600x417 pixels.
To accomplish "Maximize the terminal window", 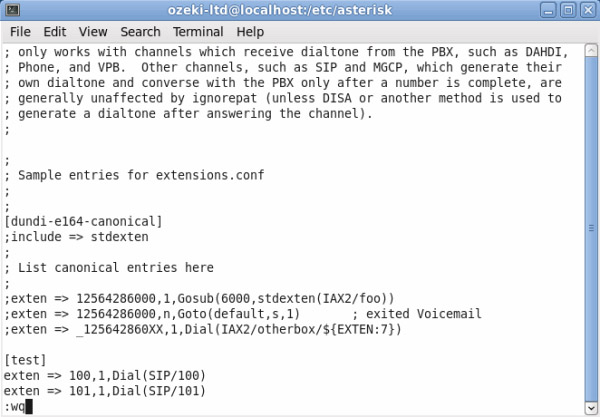I will pos(568,10).
